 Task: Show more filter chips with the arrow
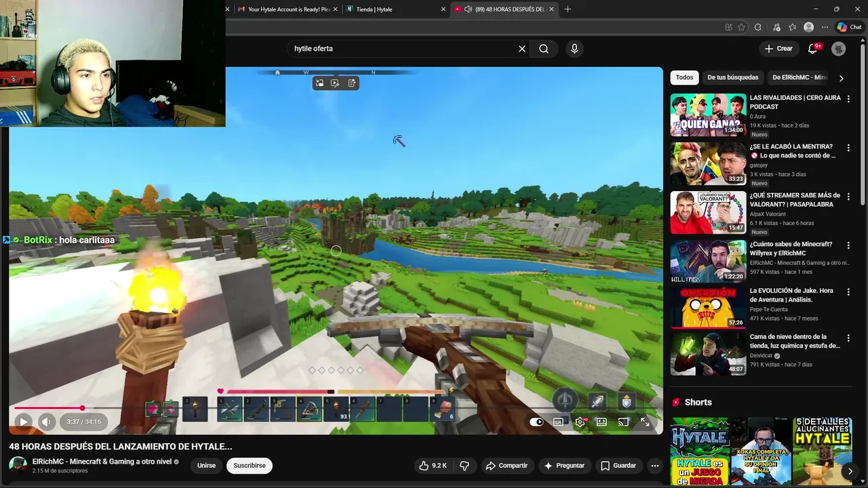(841, 78)
